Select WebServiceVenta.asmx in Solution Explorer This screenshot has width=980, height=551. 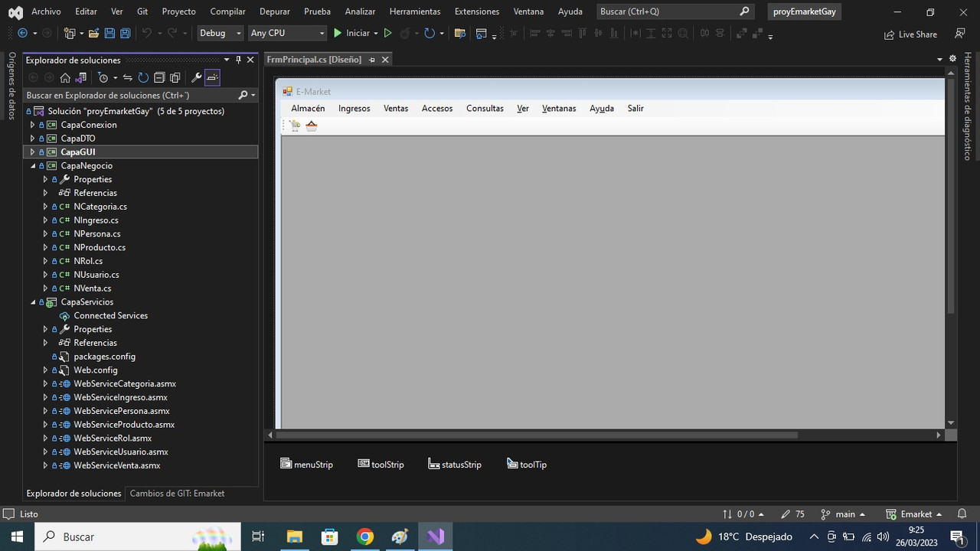click(x=117, y=465)
